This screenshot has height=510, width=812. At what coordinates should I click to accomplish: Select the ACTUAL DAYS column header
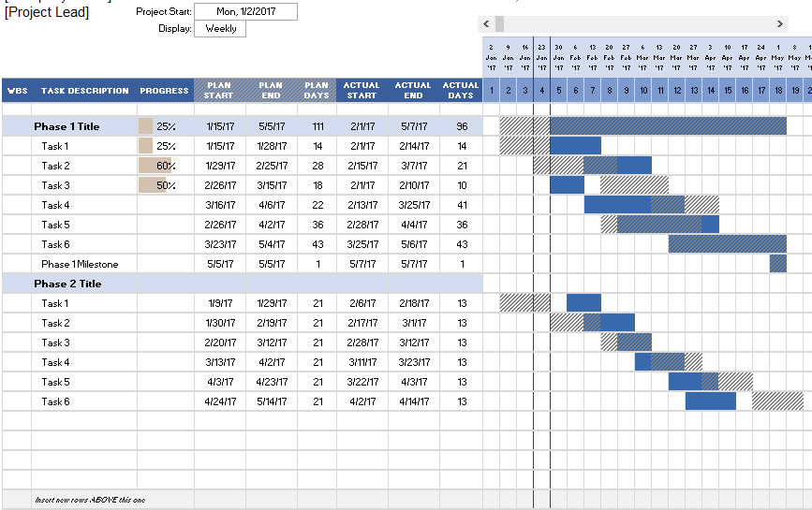461,91
